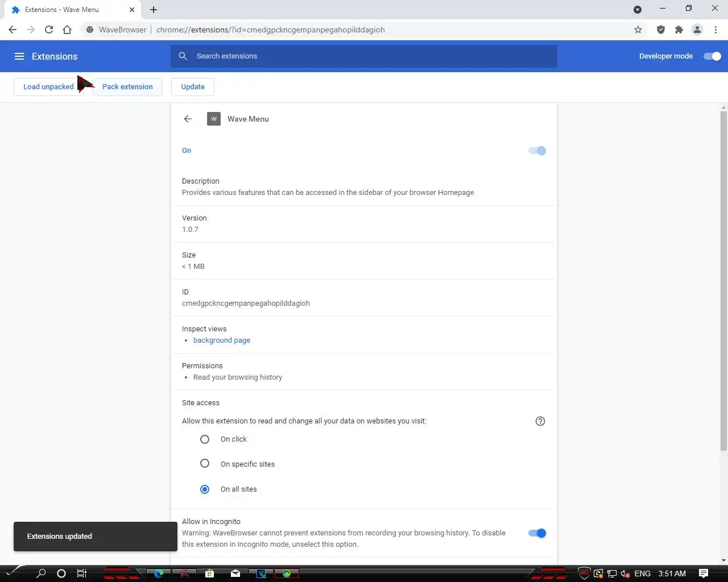Open Cortana circle on taskbar

coord(61,573)
